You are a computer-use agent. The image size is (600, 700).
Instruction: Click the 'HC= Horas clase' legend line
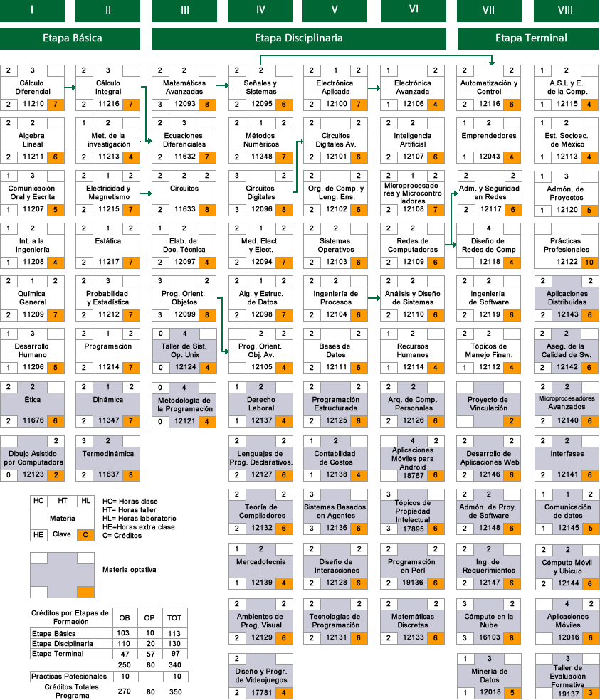tap(130, 502)
